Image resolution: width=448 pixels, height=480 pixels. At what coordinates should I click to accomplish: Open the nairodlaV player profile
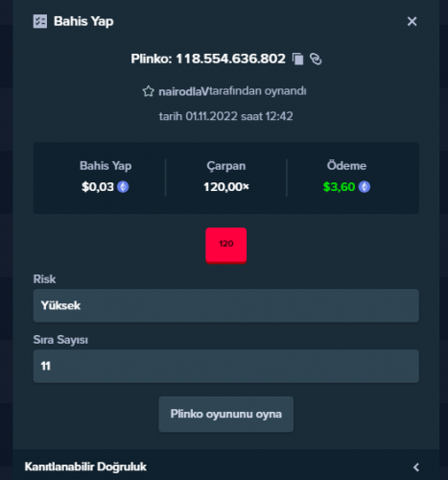coord(183,91)
